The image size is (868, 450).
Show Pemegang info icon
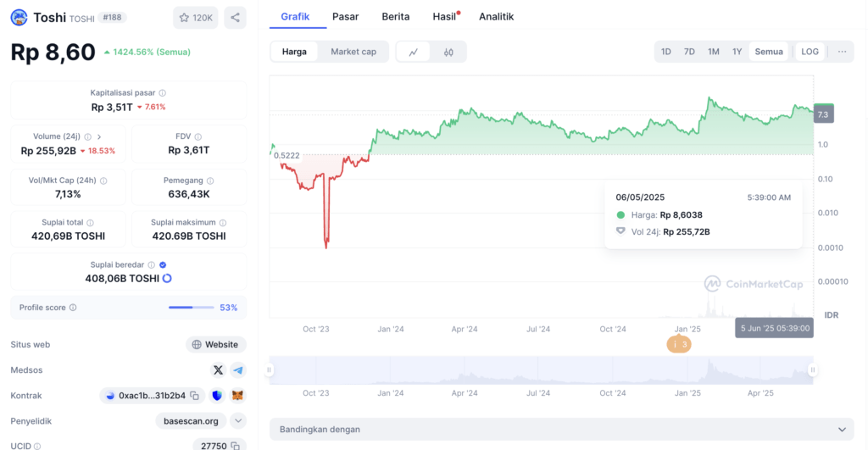(x=210, y=181)
